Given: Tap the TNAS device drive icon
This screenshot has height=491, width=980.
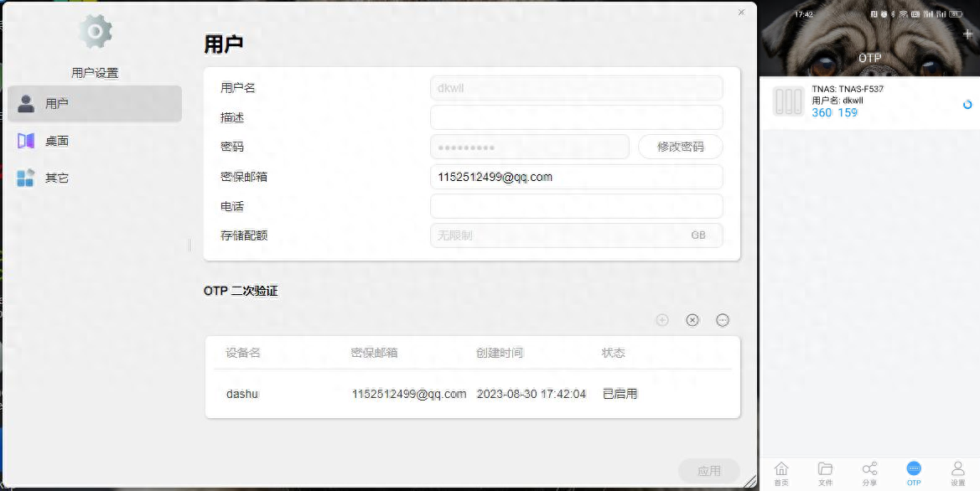Looking at the screenshot, I should [x=788, y=101].
